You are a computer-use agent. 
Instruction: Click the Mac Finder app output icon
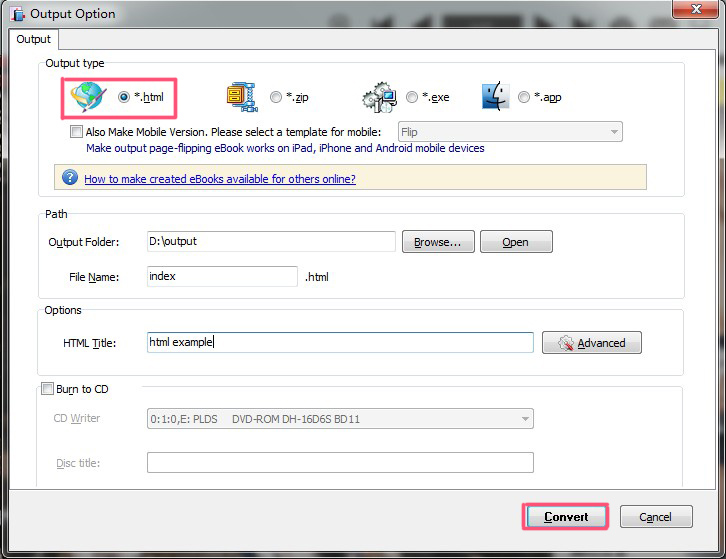(496, 96)
